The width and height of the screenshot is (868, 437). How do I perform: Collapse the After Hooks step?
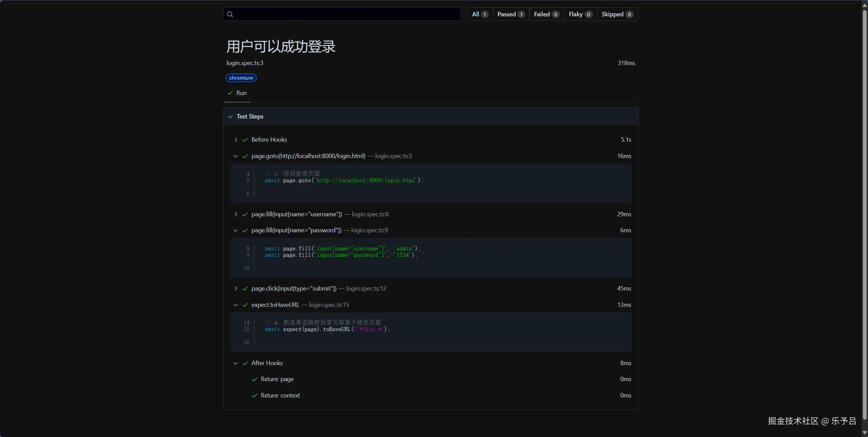(236, 363)
